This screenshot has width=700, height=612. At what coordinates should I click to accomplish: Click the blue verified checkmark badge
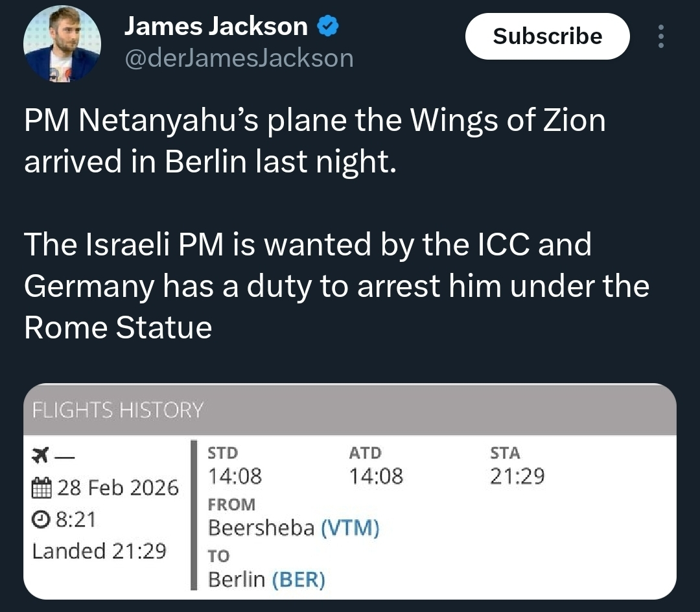328,27
